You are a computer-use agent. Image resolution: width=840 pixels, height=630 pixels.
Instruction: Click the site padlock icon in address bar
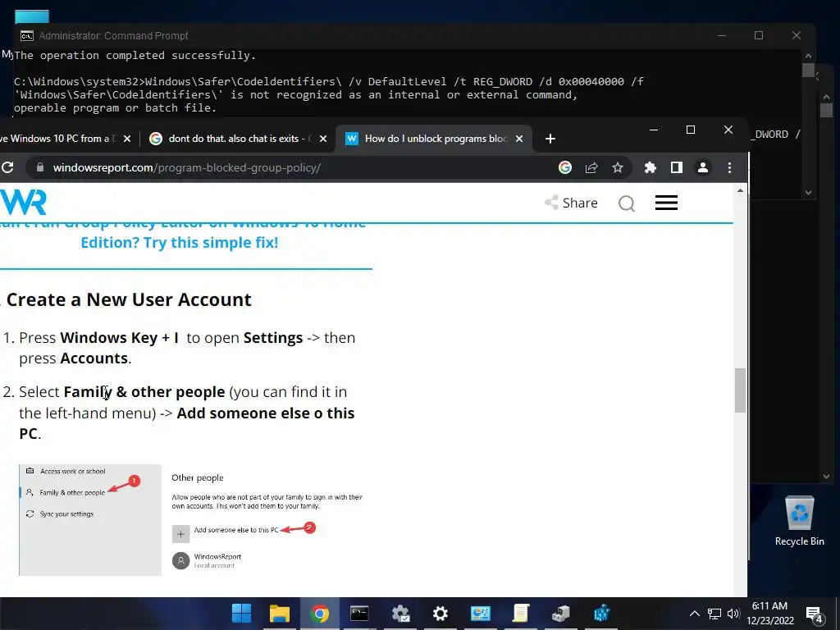coord(39,167)
